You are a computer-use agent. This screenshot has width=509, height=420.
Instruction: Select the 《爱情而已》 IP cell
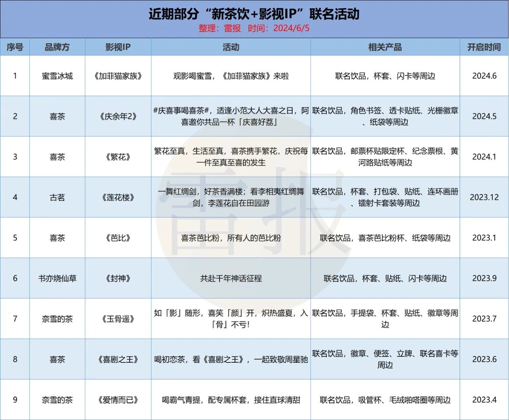(118, 400)
